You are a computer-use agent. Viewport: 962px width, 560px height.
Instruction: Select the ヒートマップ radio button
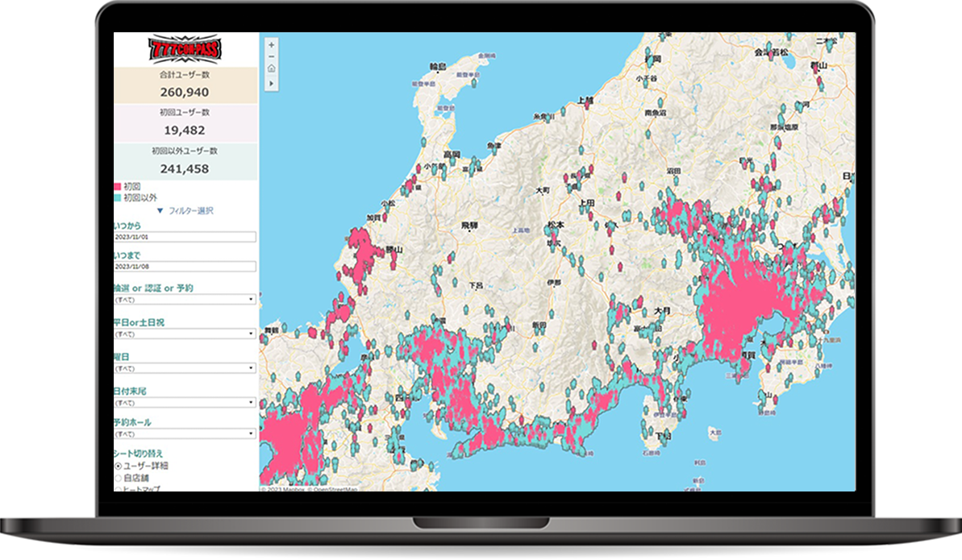point(119,488)
